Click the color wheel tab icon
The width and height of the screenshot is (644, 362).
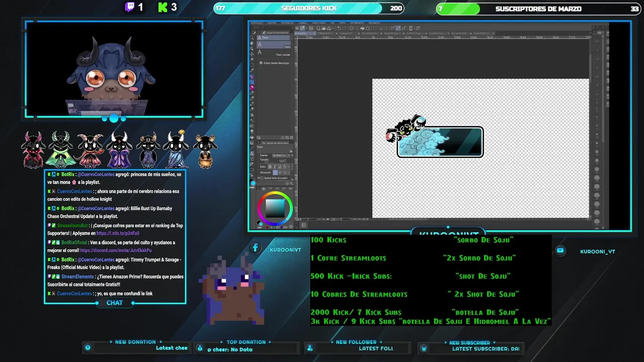coord(264,189)
